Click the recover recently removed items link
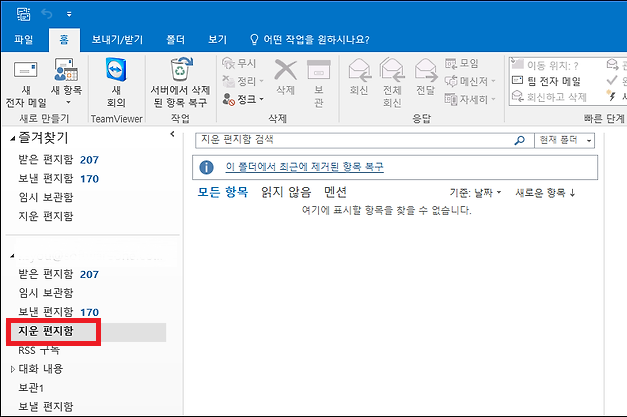Screen dimensions: 627x417 [304, 166]
